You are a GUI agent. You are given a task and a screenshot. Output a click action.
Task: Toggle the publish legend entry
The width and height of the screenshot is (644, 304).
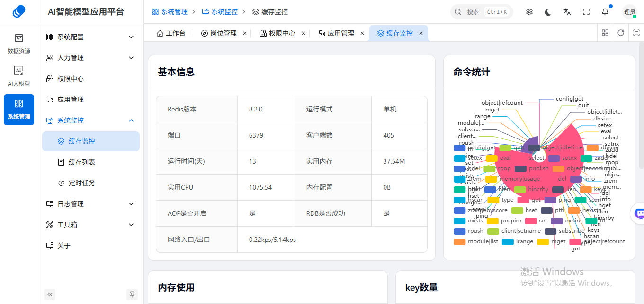tap(532, 168)
